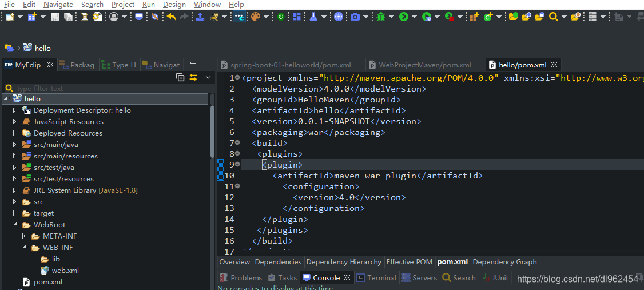Click the Run with coverage clock icon
The width and height of the screenshot is (644, 290).
click(427, 17)
